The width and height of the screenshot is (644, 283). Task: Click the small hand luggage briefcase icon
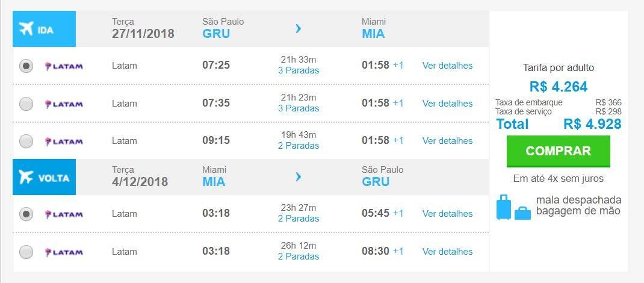point(522,213)
